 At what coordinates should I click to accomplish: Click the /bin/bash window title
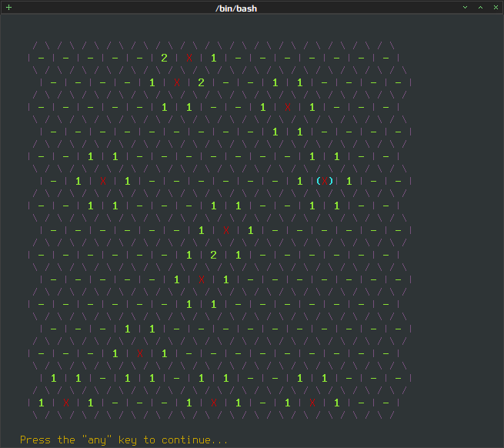tap(236, 8)
